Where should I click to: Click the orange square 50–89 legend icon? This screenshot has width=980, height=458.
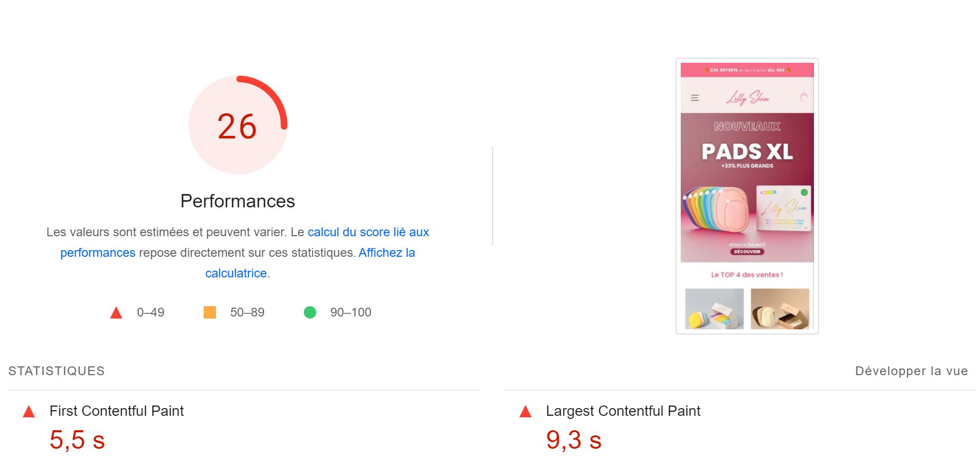(x=209, y=312)
